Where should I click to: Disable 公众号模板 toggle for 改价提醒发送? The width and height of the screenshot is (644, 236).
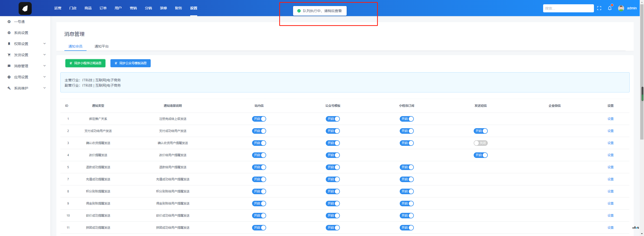click(x=333, y=155)
